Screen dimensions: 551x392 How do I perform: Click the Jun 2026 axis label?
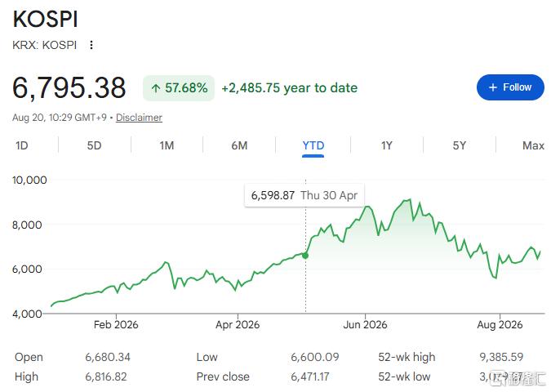point(365,324)
